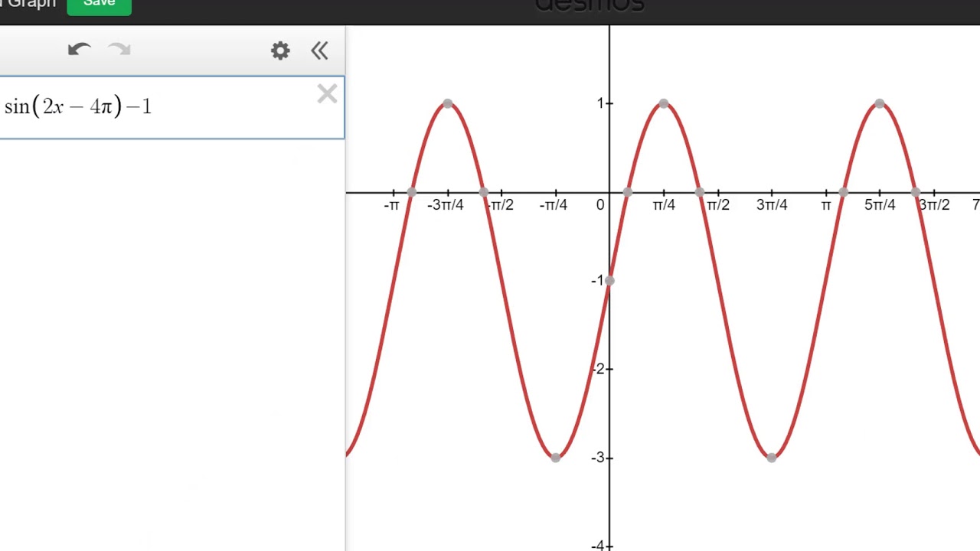Click the 3π/4 x-axis label
The image size is (980, 551).
(x=772, y=205)
